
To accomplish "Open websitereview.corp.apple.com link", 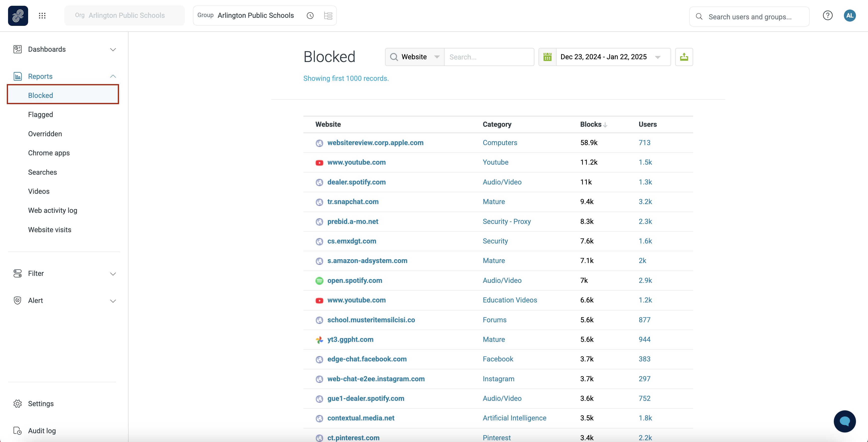I will [375, 143].
